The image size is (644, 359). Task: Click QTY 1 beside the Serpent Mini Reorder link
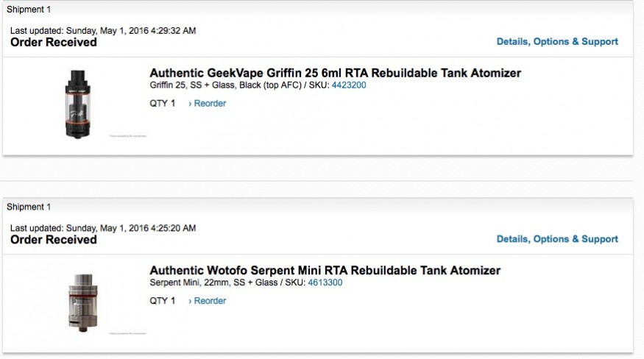tap(163, 301)
